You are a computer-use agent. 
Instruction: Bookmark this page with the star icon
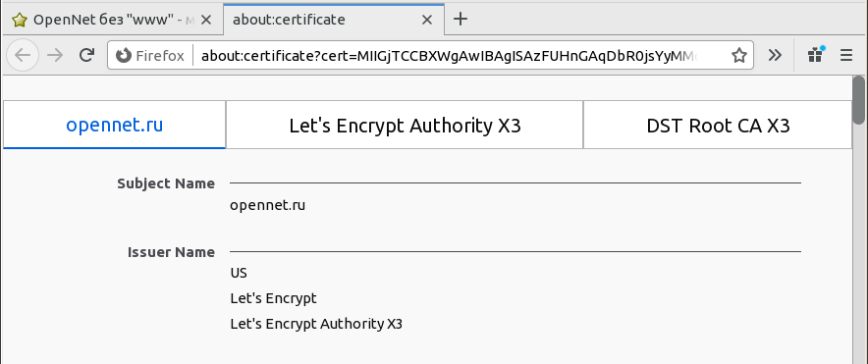pos(739,55)
